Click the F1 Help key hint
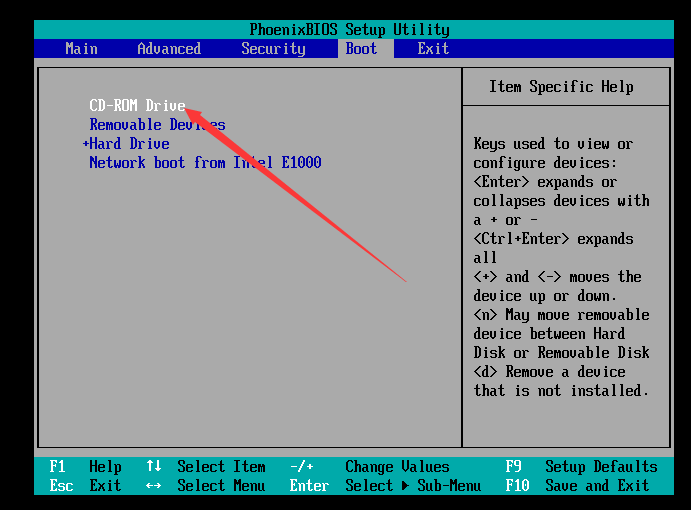The width and height of the screenshot is (691, 510). pos(85,466)
